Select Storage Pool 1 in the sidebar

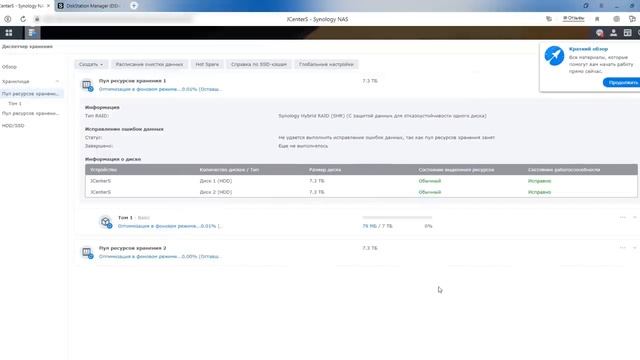31,94
